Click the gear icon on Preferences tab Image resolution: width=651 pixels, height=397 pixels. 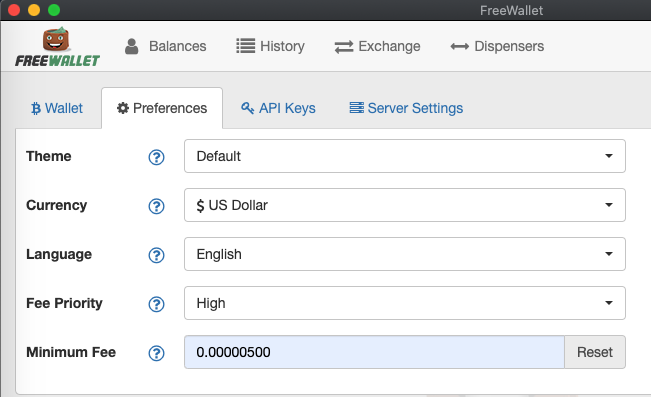(122, 108)
